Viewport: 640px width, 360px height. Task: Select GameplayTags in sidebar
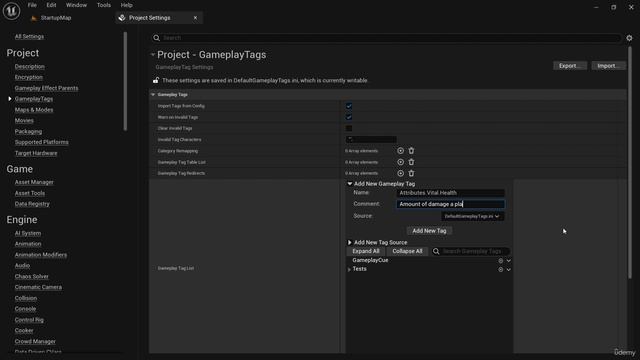click(x=33, y=99)
